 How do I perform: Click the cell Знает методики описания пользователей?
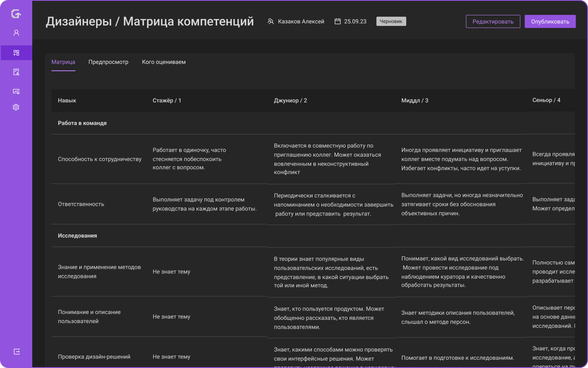point(458,318)
